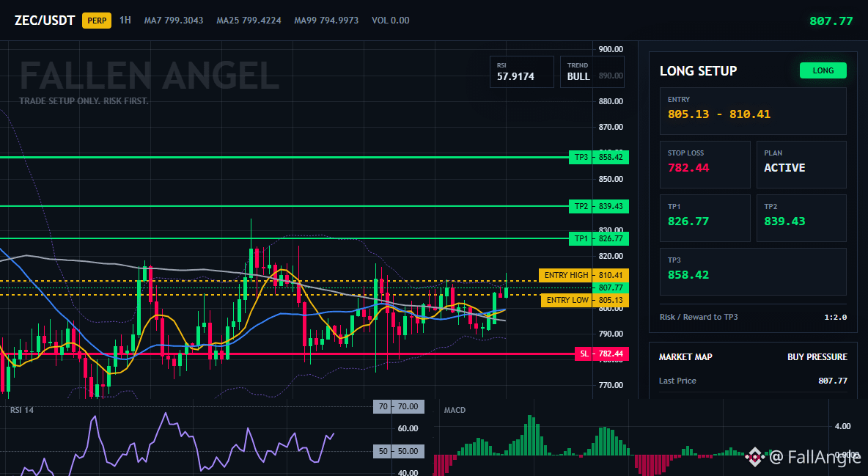The image size is (868, 476).
Task: Click the TP3 chart line tag
Action: point(581,158)
